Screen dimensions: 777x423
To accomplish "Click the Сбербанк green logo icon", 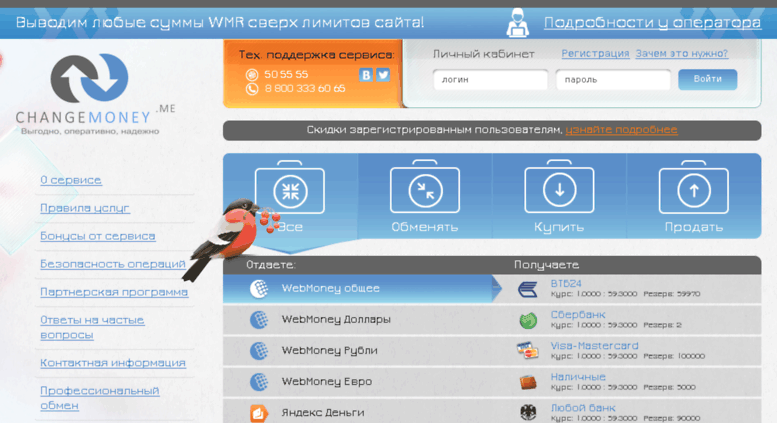I will 528,320.
